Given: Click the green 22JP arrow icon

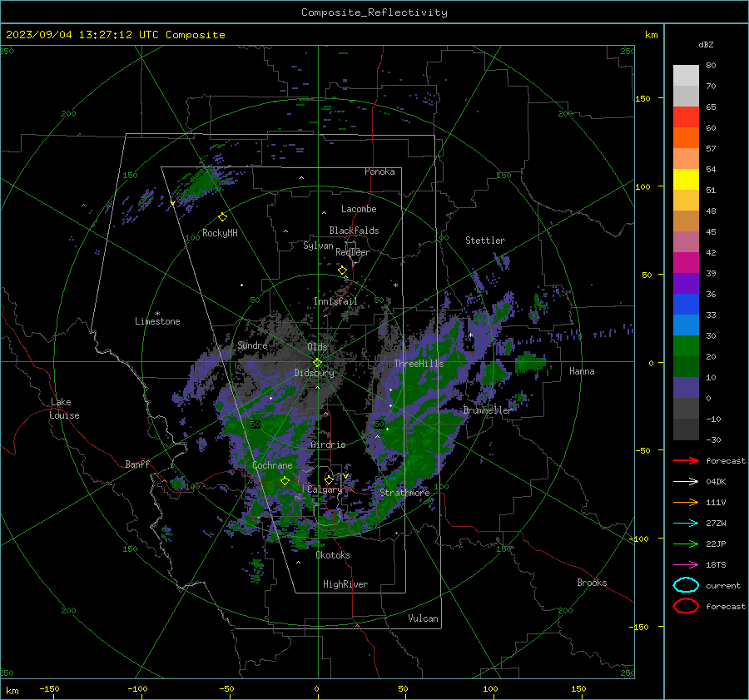Looking at the screenshot, I should click(686, 544).
